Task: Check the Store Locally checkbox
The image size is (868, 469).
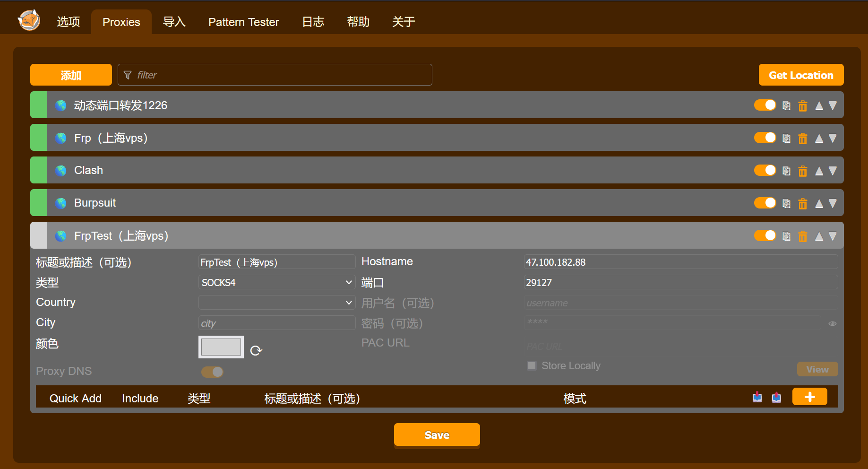Action: [x=532, y=365]
